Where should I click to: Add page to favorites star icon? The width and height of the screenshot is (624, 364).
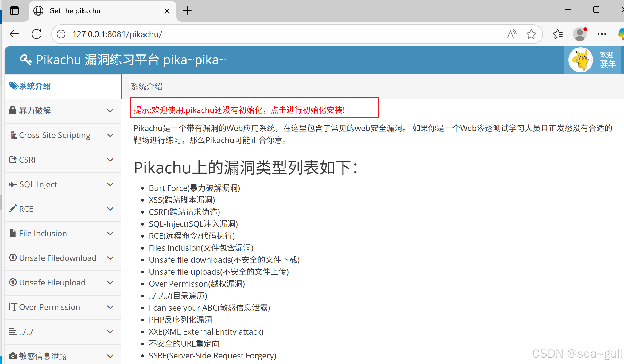point(531,34)
